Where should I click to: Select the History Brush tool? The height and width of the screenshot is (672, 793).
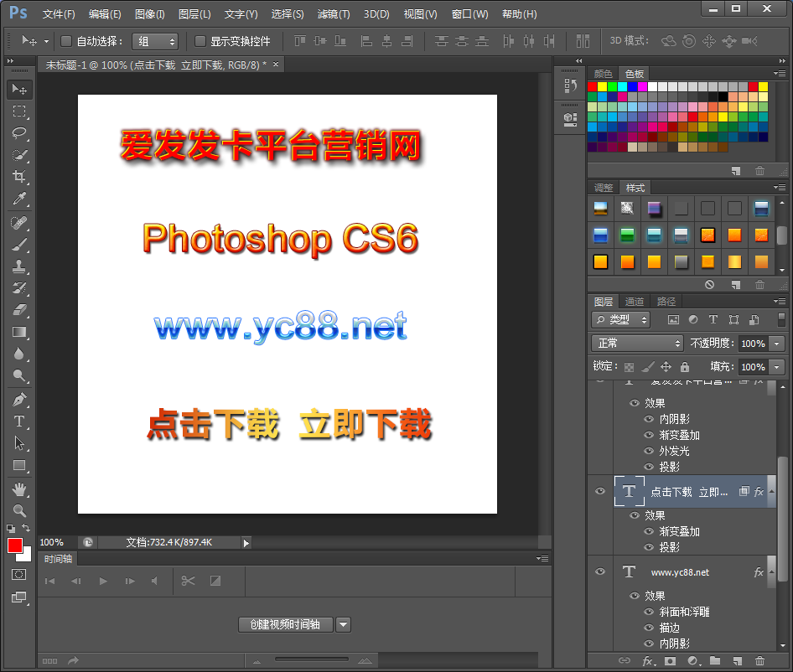pos(19,288)
